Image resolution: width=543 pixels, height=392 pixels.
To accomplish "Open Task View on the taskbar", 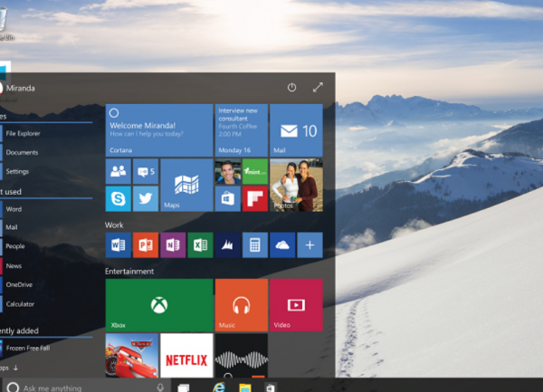I will point(183,387).
